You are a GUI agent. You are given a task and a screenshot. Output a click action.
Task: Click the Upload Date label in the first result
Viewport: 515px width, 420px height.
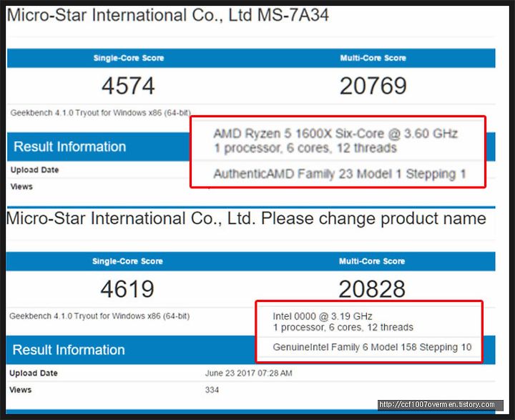(34, 170)
